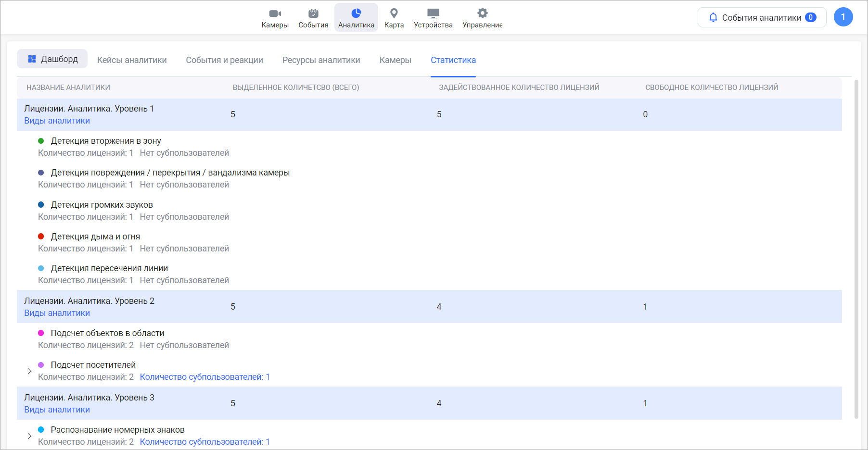Click the red dot for Детекция дыма и огня
868x450 pixels.
pyautogui.click(x=41, y=237)
